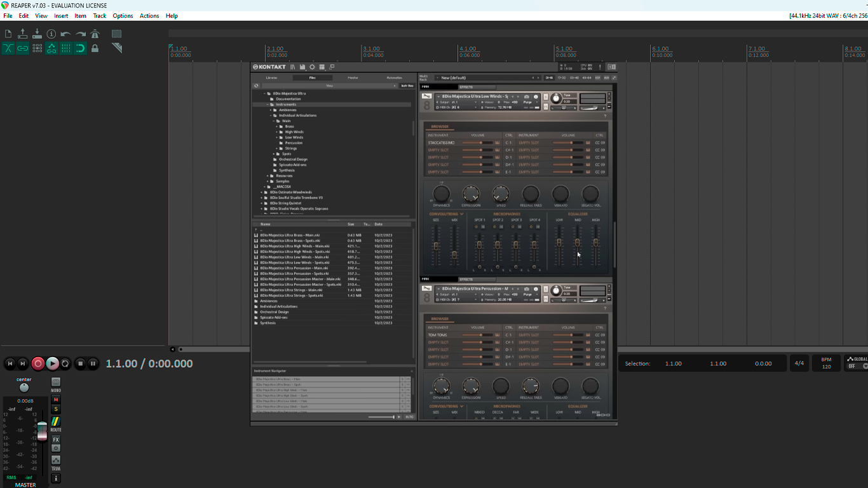The height and width of the screenshot is (488, 868).
Task: Click the red Record button
Action: pyautogui.click(x=38, y=363)
